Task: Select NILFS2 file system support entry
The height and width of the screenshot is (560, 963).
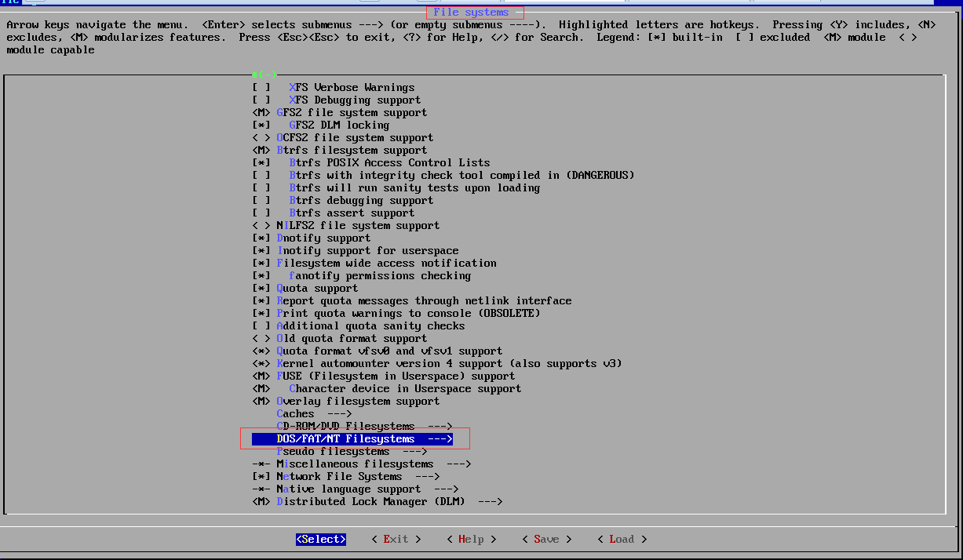Action: tap(346, 225)
